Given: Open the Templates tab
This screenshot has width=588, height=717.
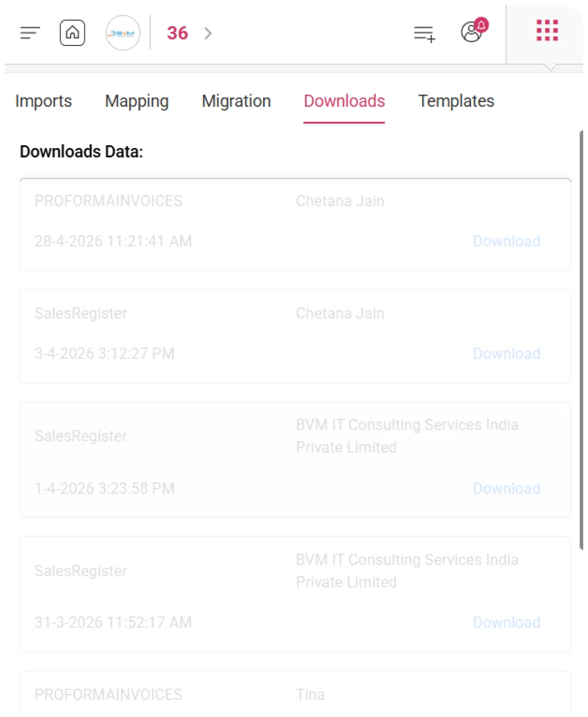Looking at the screenshot, I should [456, 101].
